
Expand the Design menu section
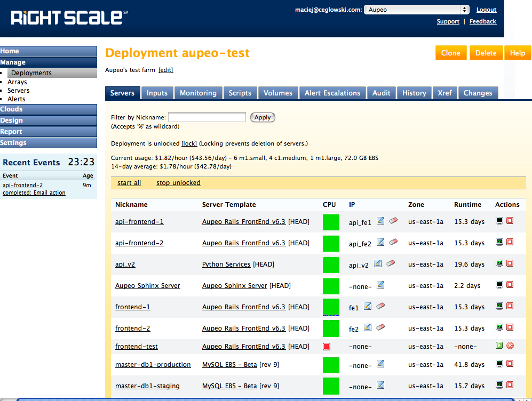point(49,121)
